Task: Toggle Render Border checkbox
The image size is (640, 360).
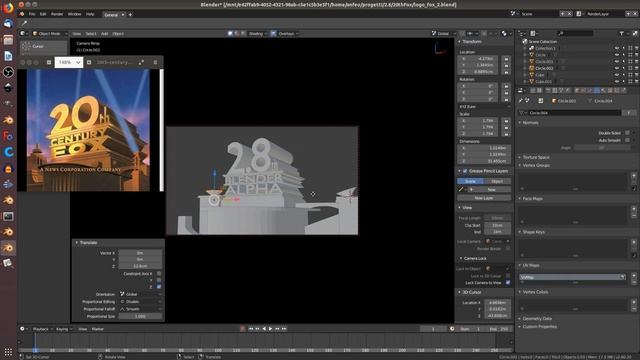Action: point(508,248)
